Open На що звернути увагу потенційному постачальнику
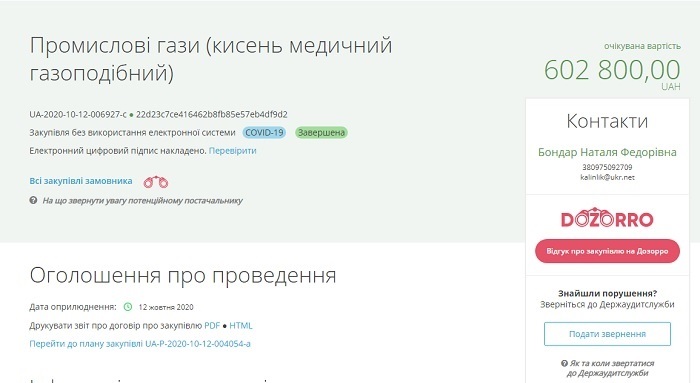This screenshot has width=700, height=383. point(142,201)
